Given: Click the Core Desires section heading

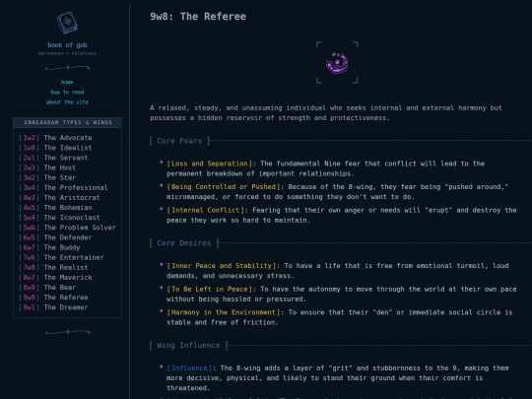Looking at the screenshot, I should click(x=183, y=243).
